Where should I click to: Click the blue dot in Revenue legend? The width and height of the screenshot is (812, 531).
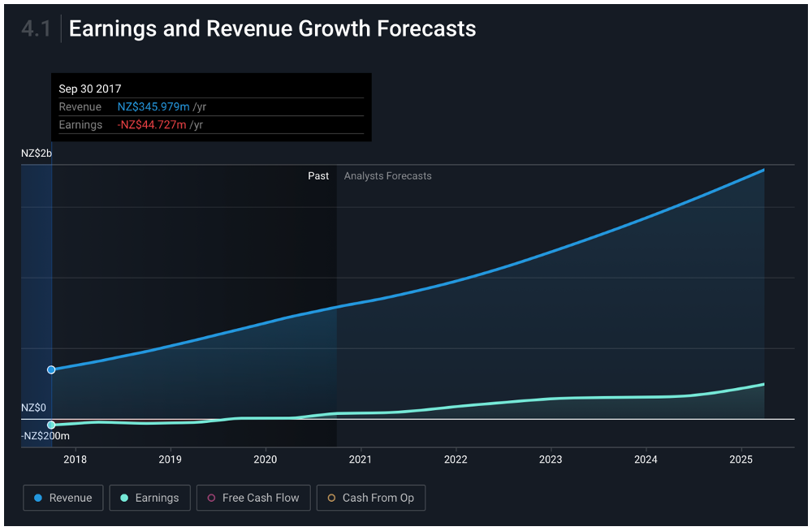[37, 498]
